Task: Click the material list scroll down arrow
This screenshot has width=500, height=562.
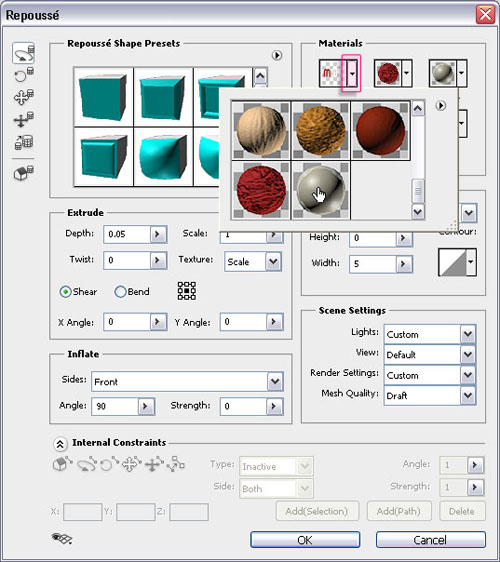Action: [x=418, y=211]
